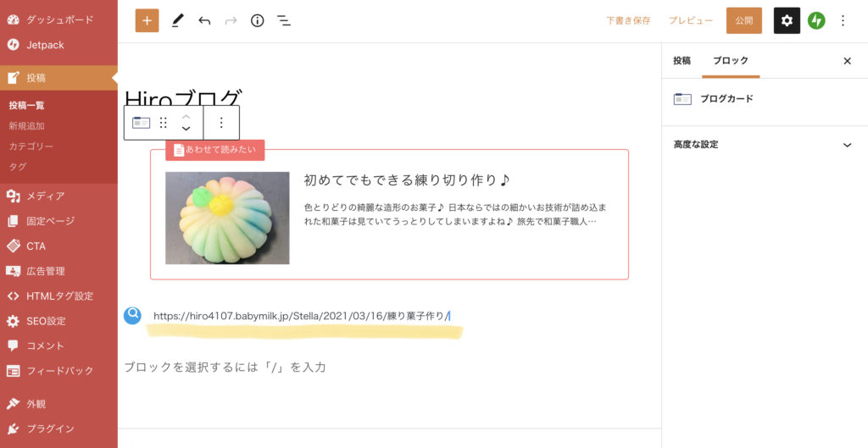The image size is (868, 448).
Task: Click the blog card block type icon
Action: [141, 123]
